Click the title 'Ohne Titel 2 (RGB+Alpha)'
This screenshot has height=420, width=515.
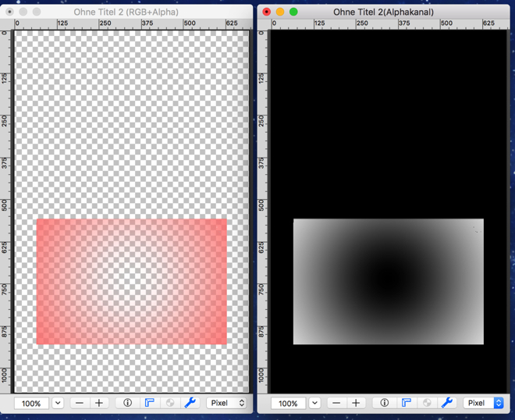126,12
